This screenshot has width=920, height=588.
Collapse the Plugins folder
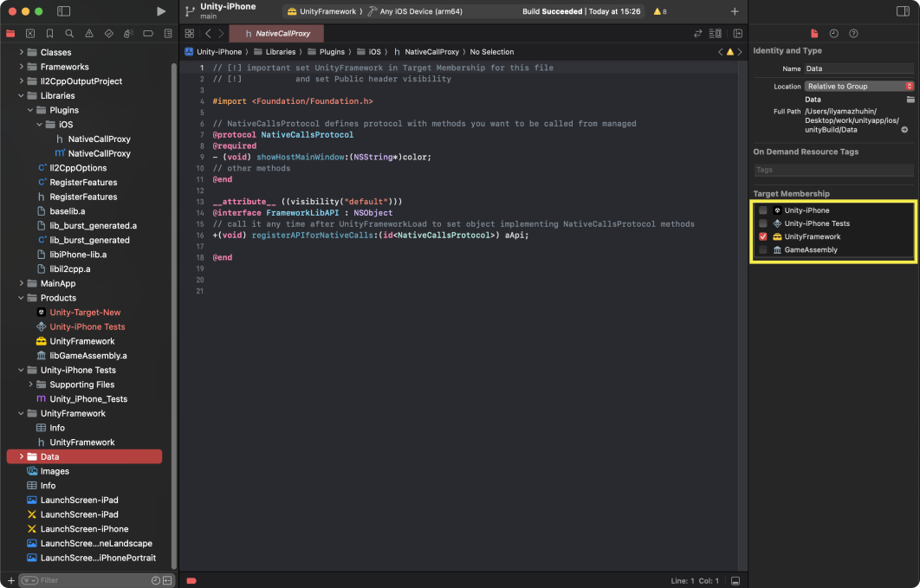(x=30, y=110)
